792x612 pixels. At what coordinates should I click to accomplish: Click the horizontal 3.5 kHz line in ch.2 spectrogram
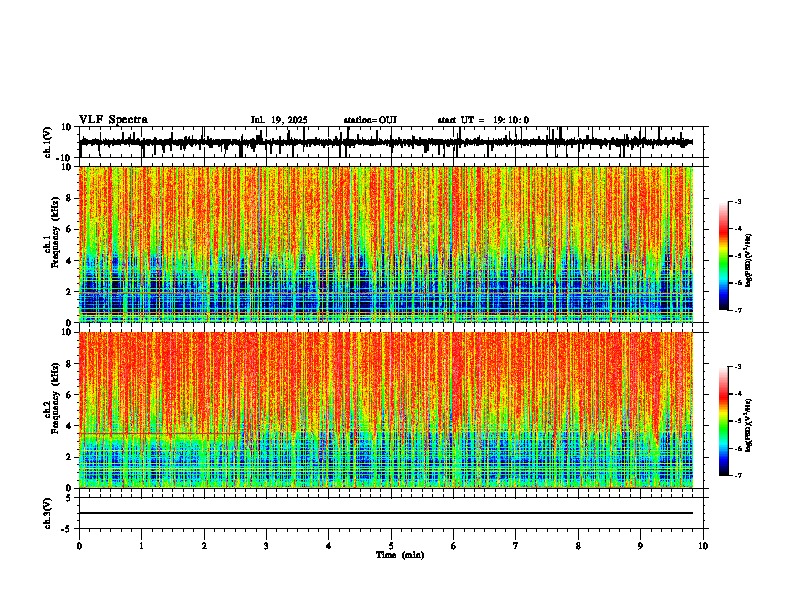pos(160,433)
